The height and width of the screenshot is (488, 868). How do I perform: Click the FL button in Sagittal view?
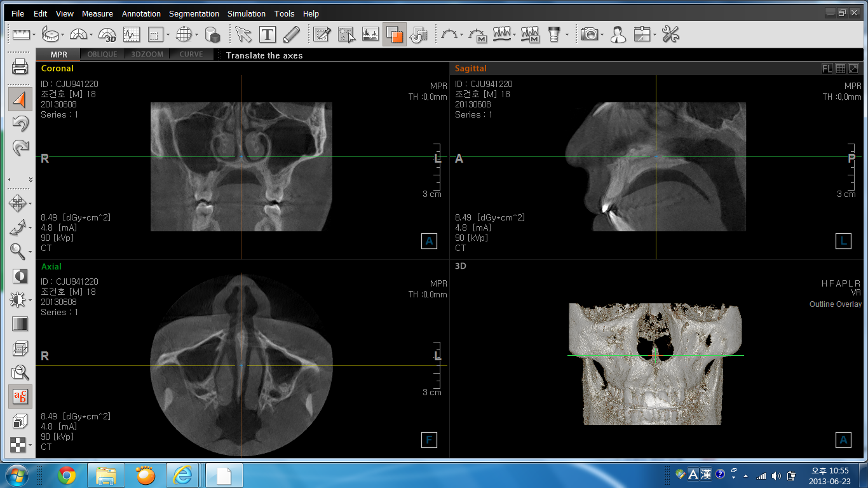click(827, 69)
